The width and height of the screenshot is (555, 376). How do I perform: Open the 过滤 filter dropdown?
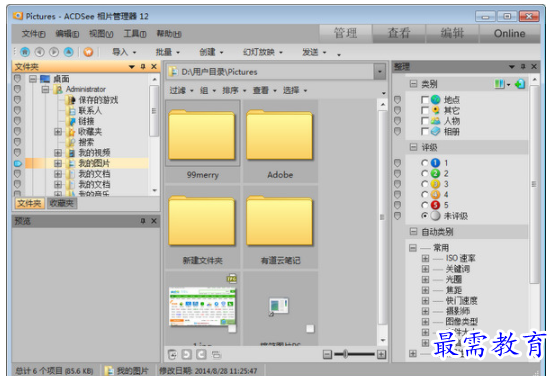point(182,91)
